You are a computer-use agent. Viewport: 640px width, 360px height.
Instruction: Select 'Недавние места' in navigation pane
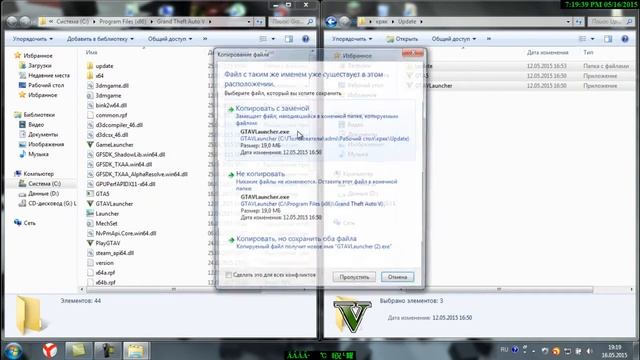coord(49,75)
